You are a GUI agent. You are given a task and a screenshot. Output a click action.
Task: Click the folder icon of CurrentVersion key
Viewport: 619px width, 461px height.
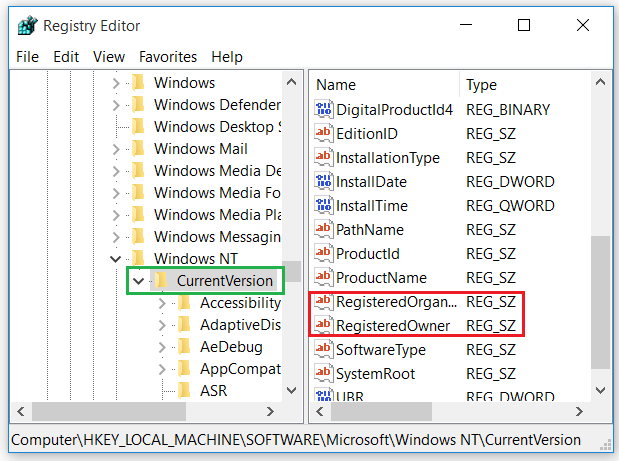coord(161,281)
